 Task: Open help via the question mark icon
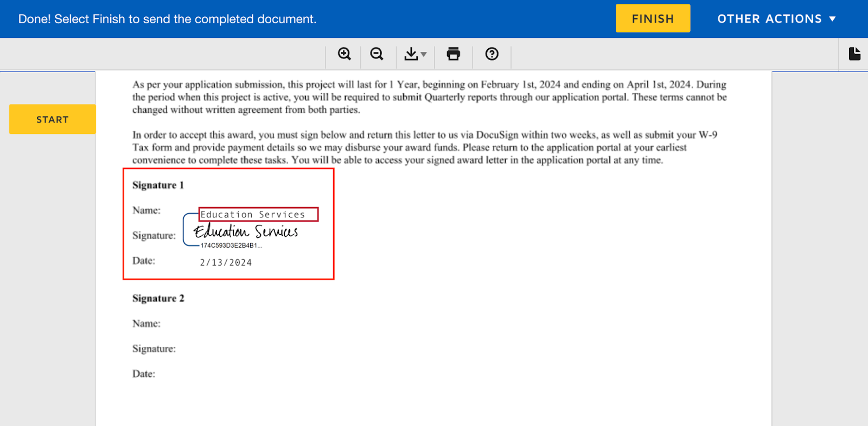click(492, 54)
